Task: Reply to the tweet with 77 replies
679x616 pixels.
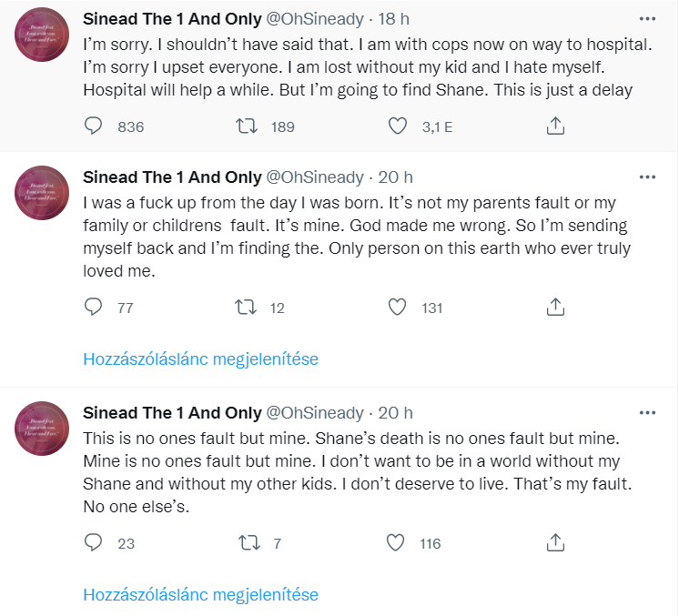Action: 93,308
